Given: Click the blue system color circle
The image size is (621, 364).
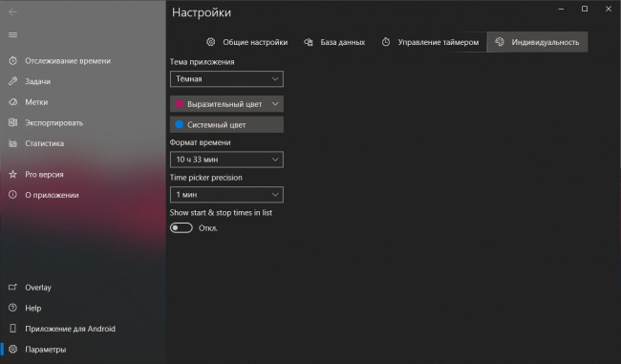Looking at the screenshot, I should click(179, 124).
